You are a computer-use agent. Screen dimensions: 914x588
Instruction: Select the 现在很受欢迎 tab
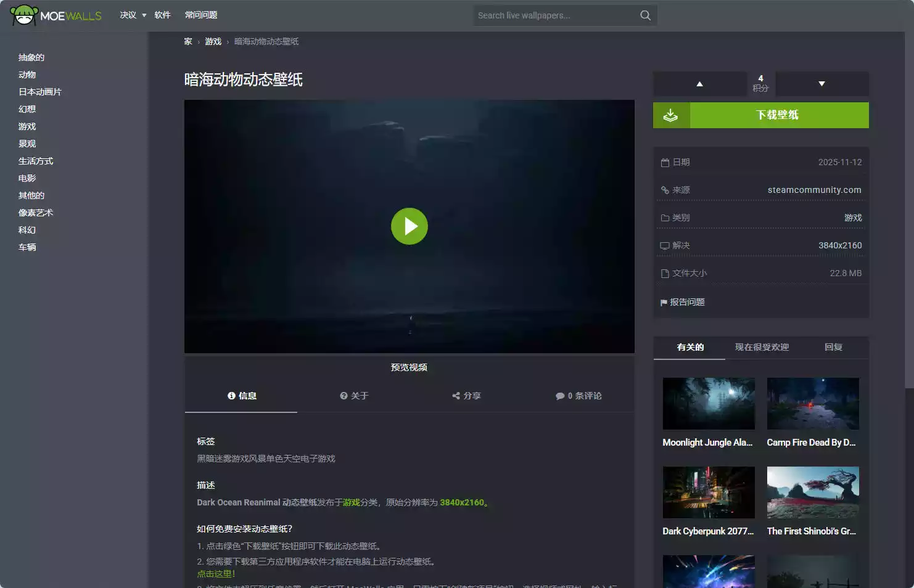point(762,347)
